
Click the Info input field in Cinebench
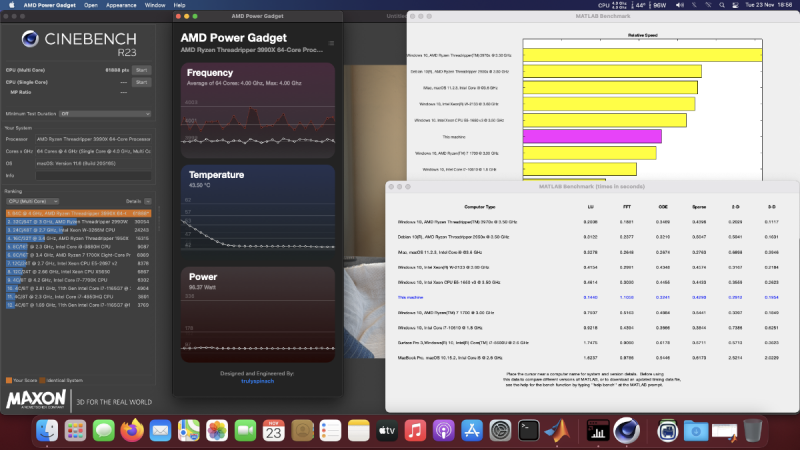pyautogui.click(x=93, y=176)
